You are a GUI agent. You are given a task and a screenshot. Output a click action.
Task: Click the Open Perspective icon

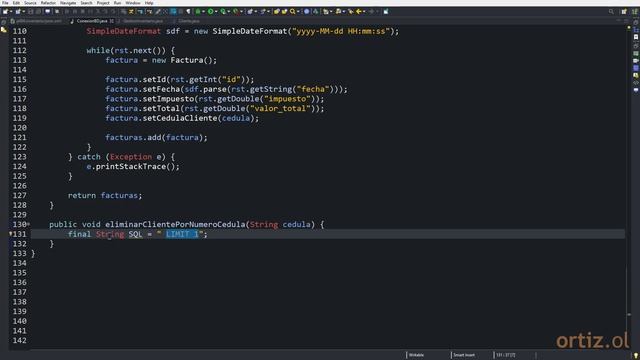tap(624, 11)
